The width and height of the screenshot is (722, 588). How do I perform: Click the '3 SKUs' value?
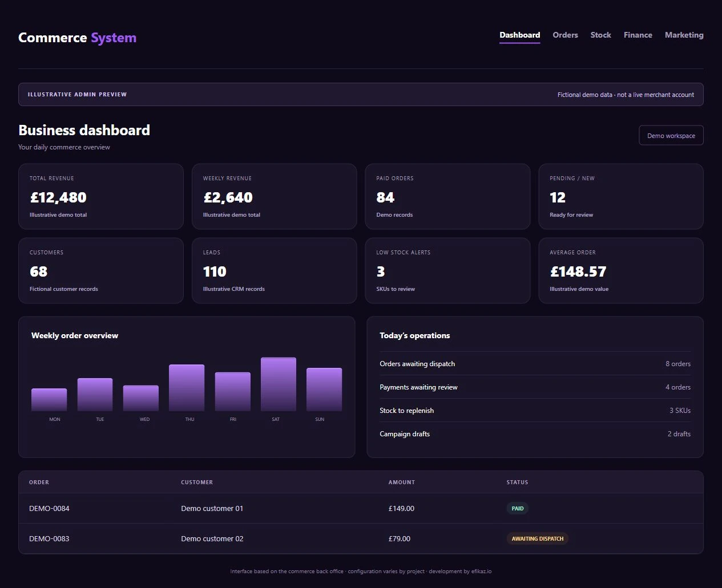680,411
